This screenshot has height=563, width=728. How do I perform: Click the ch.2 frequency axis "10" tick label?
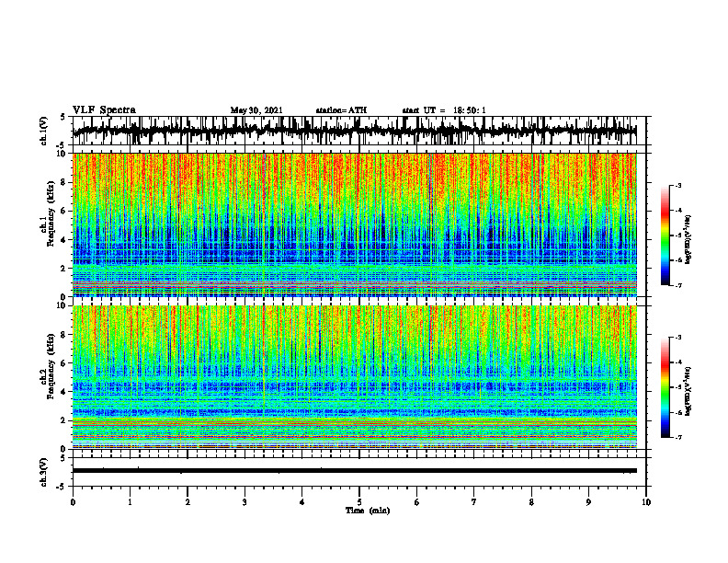(63, 306)
